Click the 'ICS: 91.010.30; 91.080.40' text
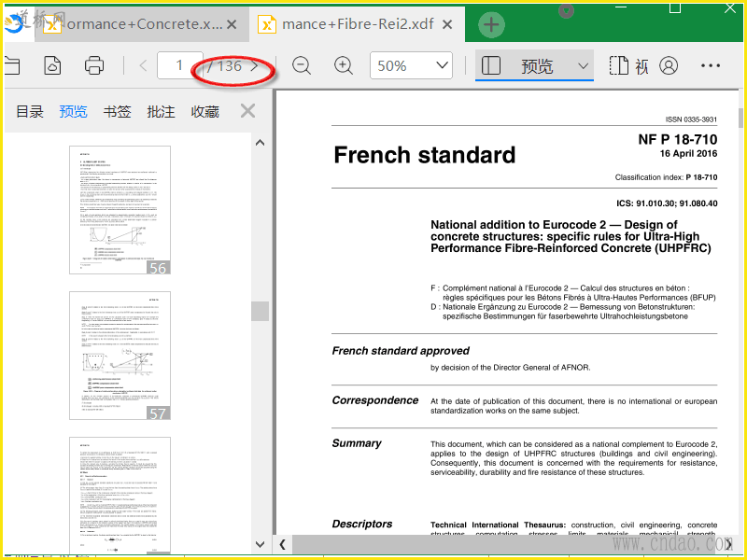 click(667, 203)
